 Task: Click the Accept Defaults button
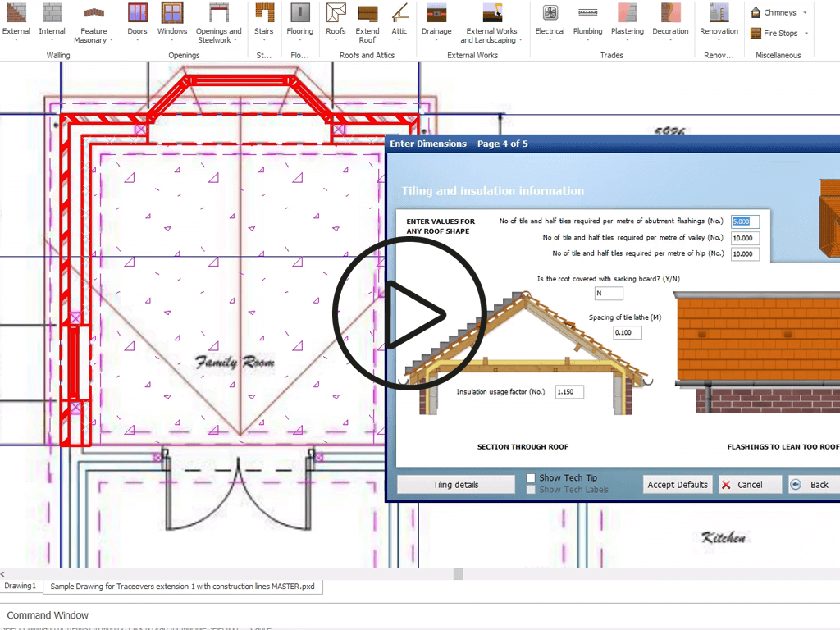678,485
